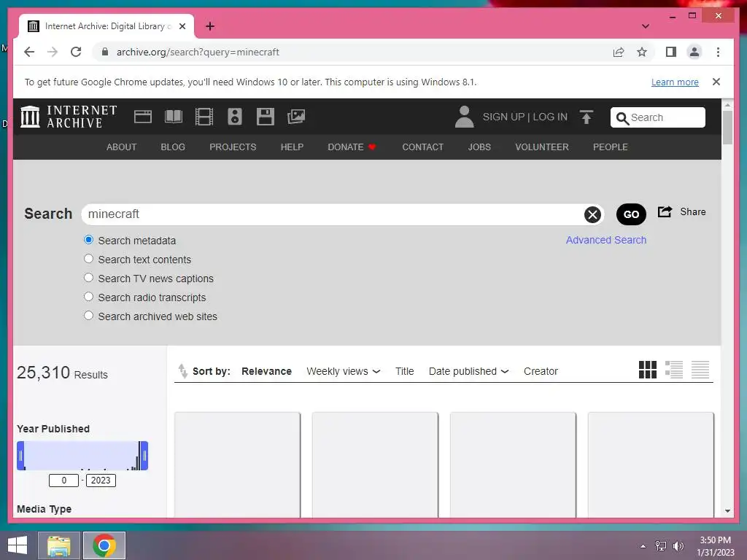Viewport: 747px width, 560px height.
Task: Click the LOG IN link
Action: point(550,117)
